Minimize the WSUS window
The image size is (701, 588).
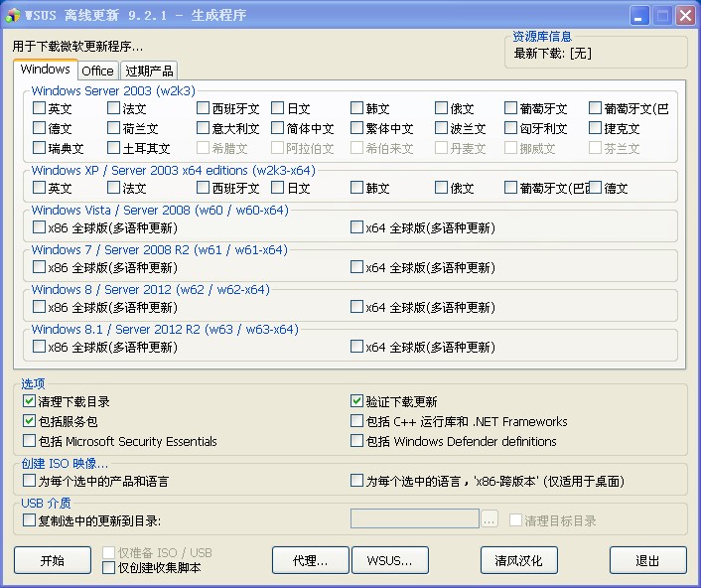[x=639, y=16]
